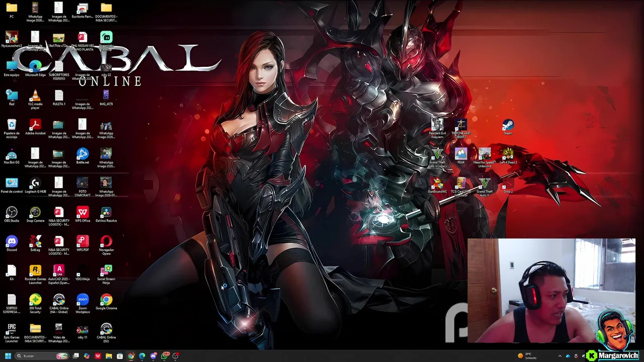Launch Resident Evil Requiem shortcut

click(x=437, y=129)
